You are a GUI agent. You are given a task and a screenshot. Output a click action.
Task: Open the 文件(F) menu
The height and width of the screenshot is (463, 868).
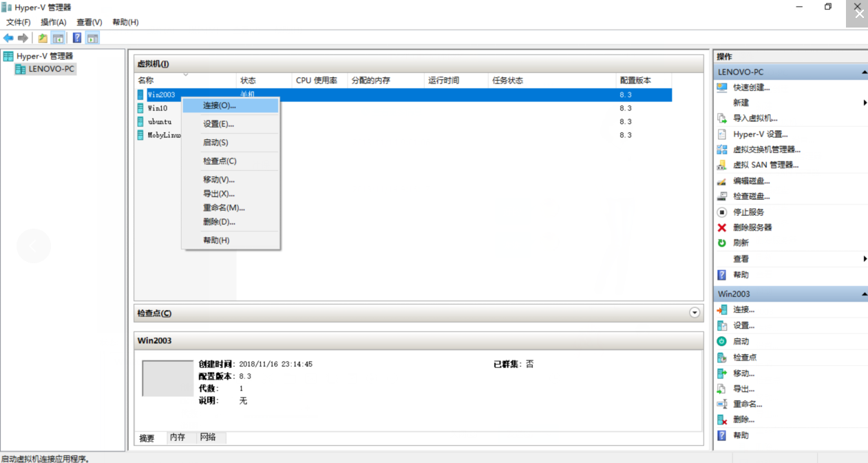[19, 22]
